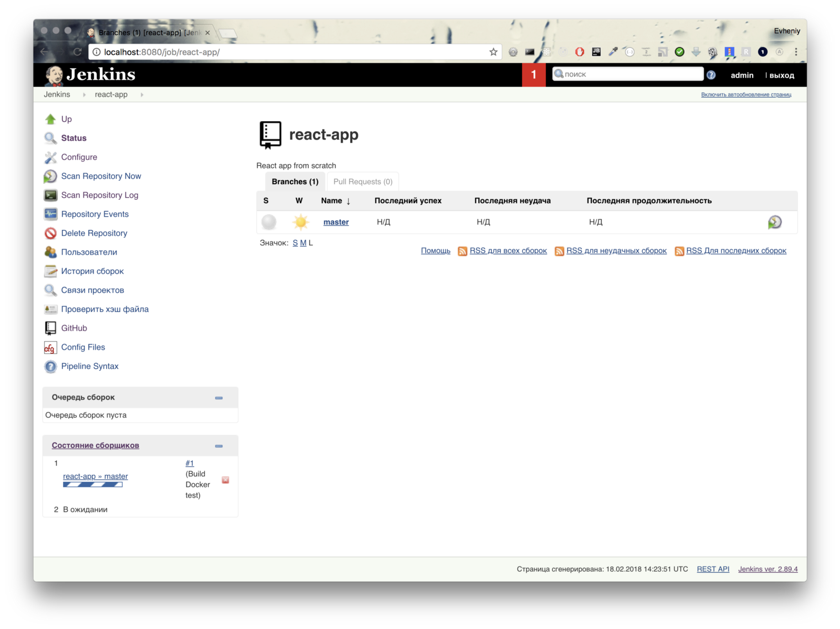840x629 pixels.
Task: Open RSS для всех сборок link
Action: click(x=508, y=251)
